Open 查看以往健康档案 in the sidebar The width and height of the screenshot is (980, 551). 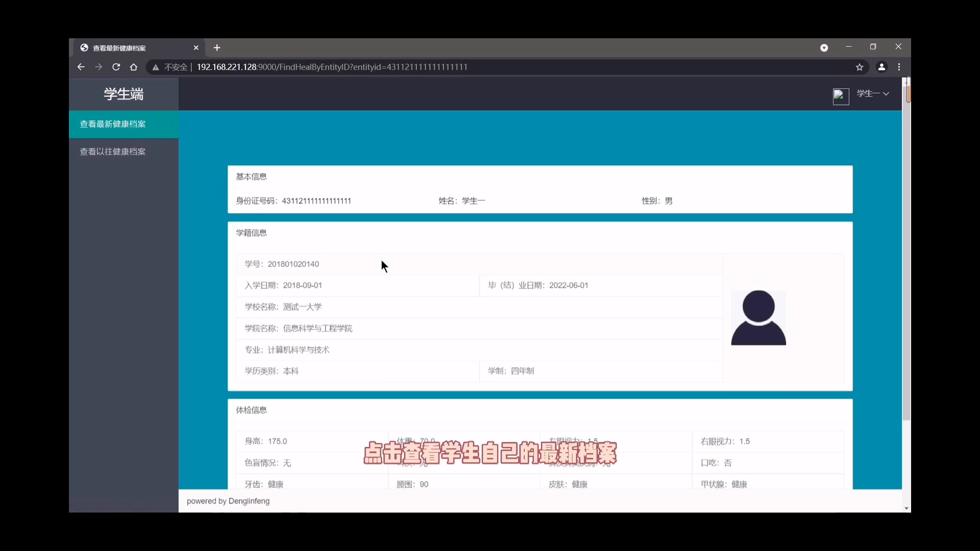tap(124, 152)
